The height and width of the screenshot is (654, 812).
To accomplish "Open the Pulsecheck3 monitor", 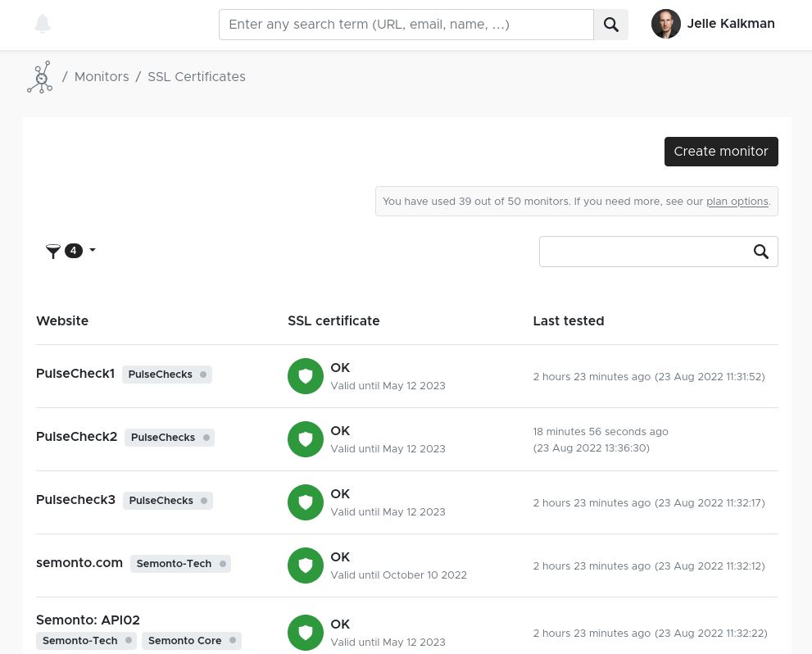I will [x=75, y=500].
